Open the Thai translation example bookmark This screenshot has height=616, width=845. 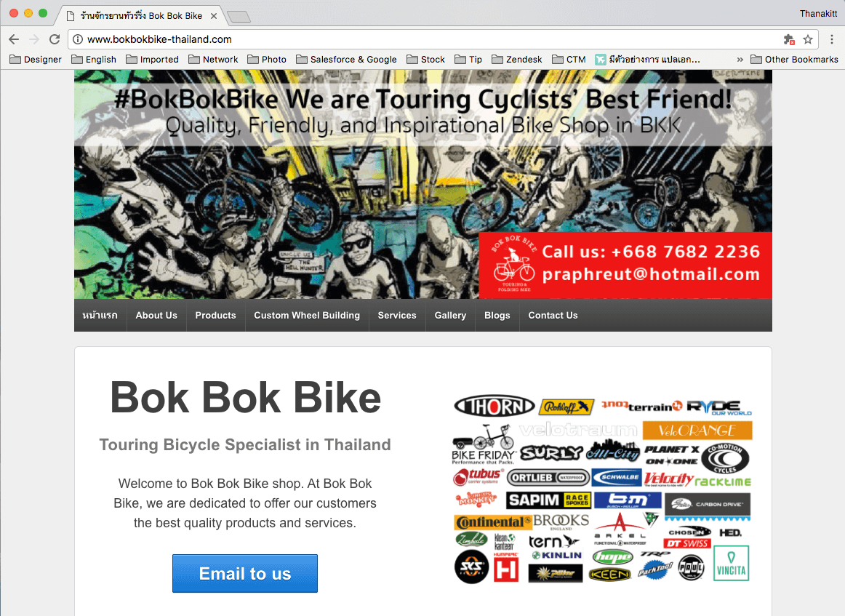tap(648, 60)
